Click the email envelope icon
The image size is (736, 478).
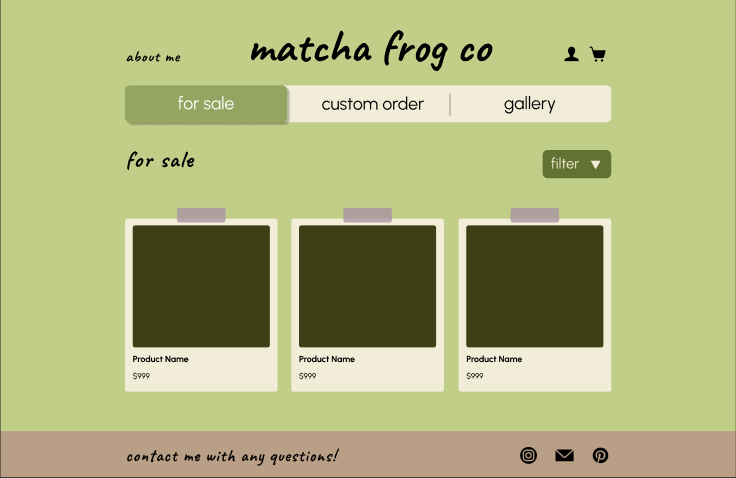(564, 456)
